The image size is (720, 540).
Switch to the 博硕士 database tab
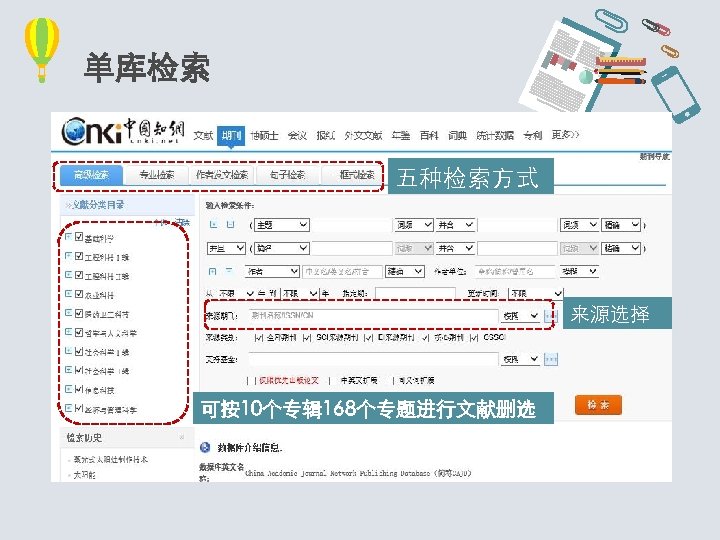(x=264, y=135)
